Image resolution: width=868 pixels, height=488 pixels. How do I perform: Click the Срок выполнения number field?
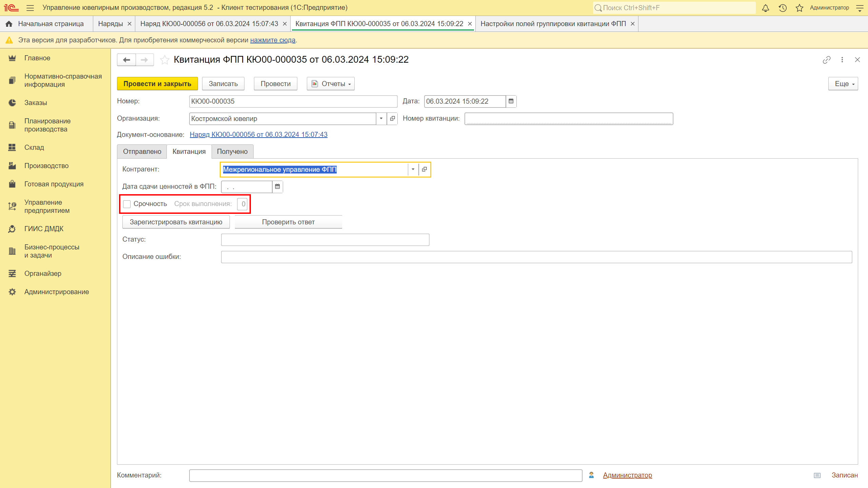coord(242,204)
